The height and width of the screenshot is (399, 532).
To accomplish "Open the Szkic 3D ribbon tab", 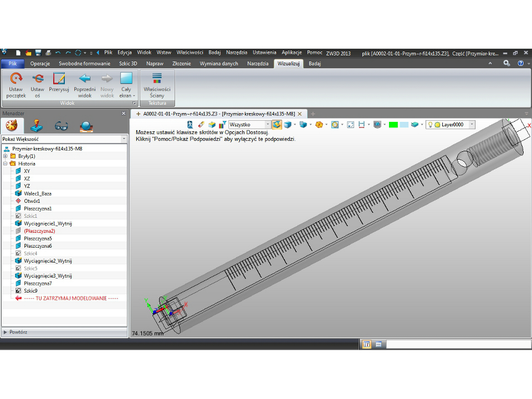I will click(128, 64).
